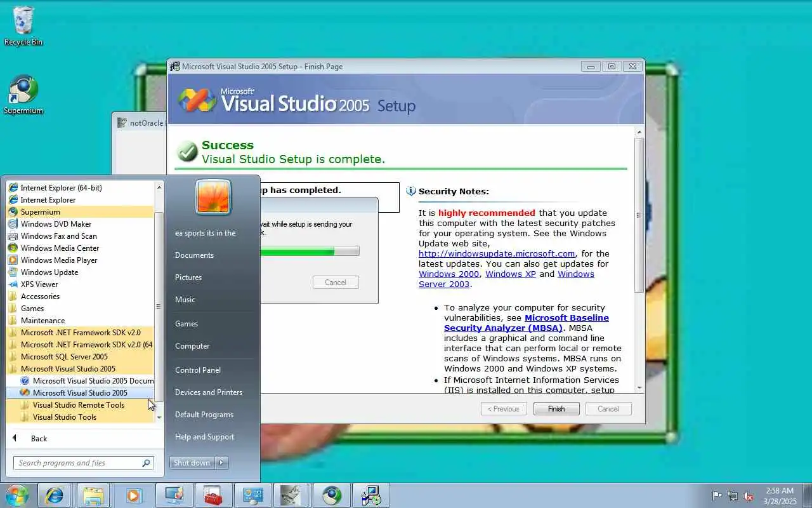Open Internet Explorer (64-bit) from Start menu

pyautogui.click(x=80, y=188)
